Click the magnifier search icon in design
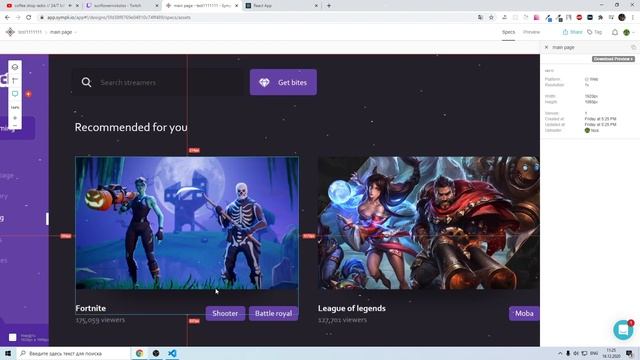The height and width of the screenshot is (360, 640). 86,82
